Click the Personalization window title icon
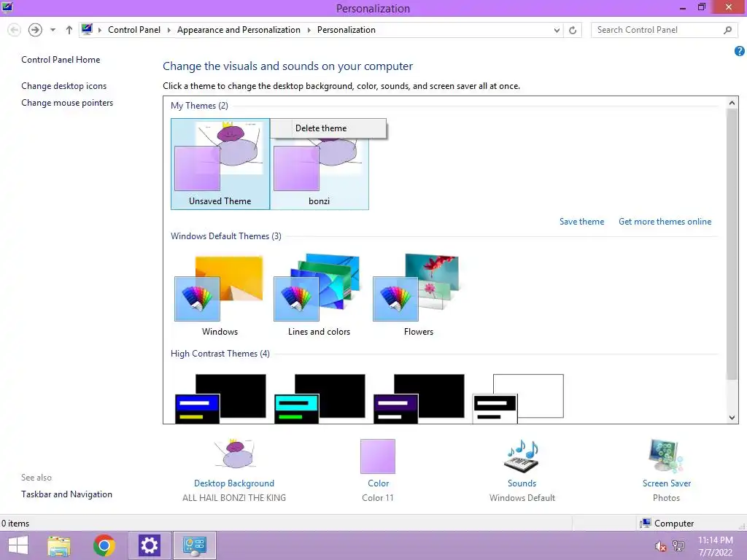This screenshot has width=747, height=560. pos(7,7)
